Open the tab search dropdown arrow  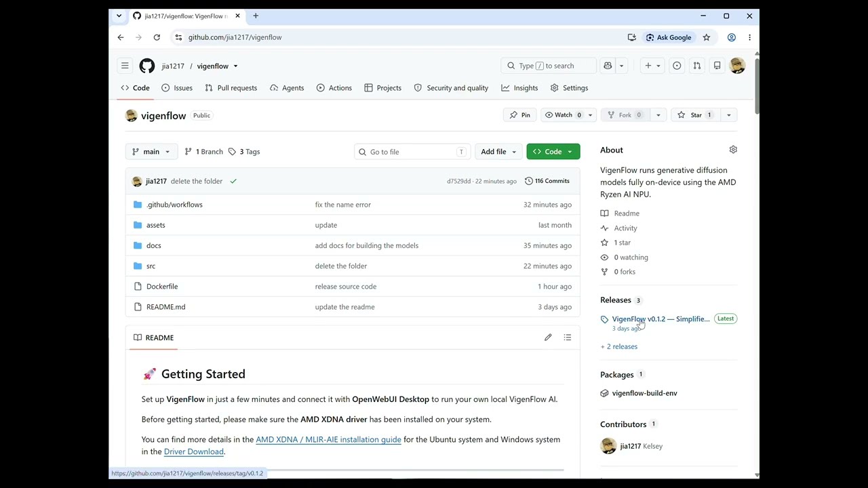tap(119, 16)
